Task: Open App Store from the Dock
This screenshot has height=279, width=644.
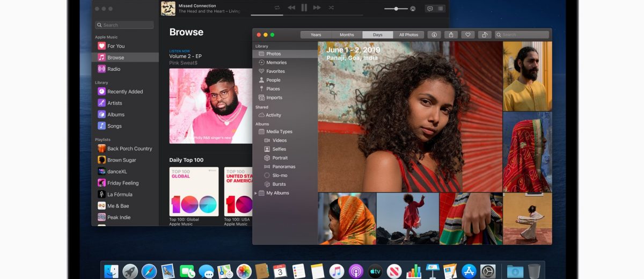Action: (470, 271)
